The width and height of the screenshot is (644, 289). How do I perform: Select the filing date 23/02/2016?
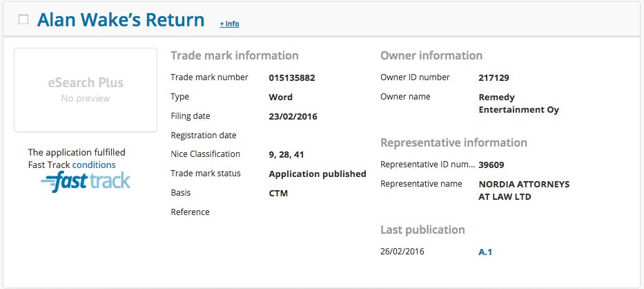[293, 117]
